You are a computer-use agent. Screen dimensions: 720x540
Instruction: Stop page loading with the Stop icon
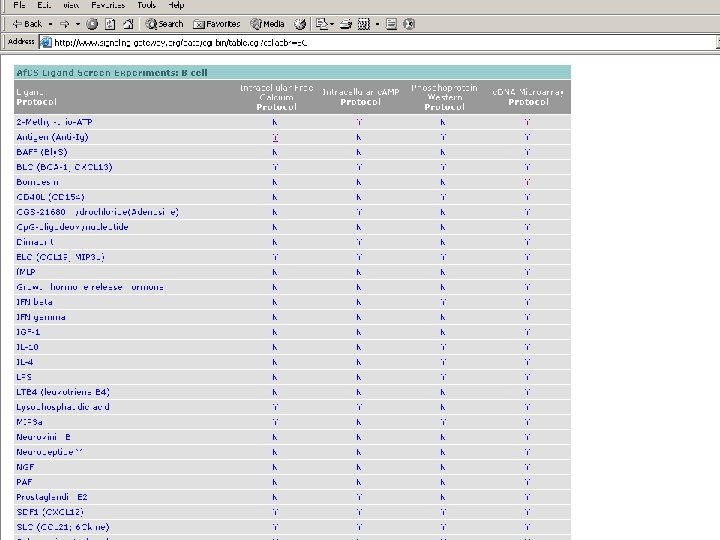click(92, 24)
